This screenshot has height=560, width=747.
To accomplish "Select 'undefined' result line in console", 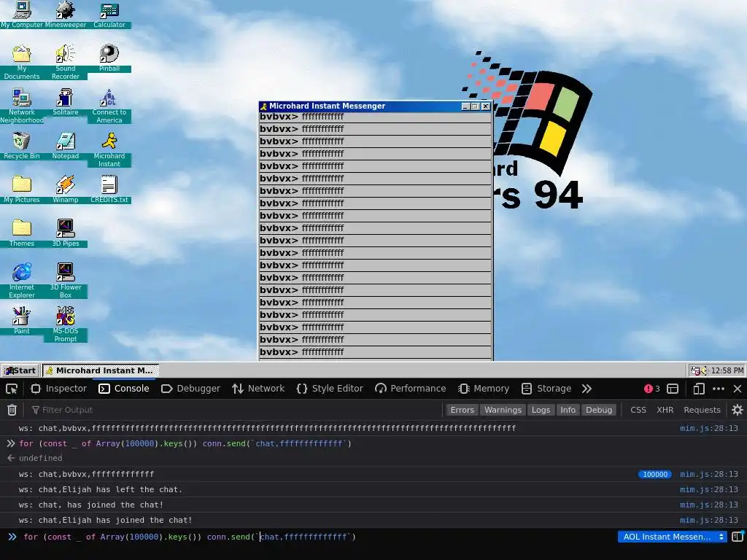I will [41, 458].
